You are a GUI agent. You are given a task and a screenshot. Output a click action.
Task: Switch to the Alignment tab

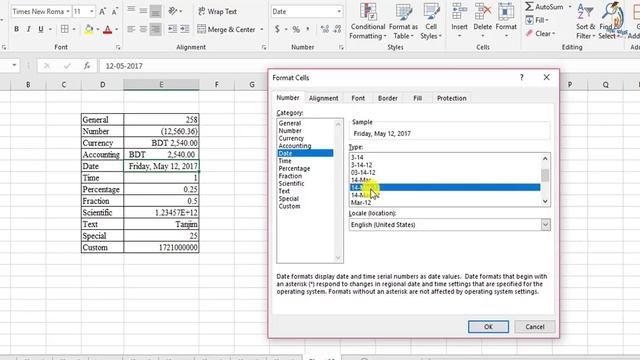[323, 98]
